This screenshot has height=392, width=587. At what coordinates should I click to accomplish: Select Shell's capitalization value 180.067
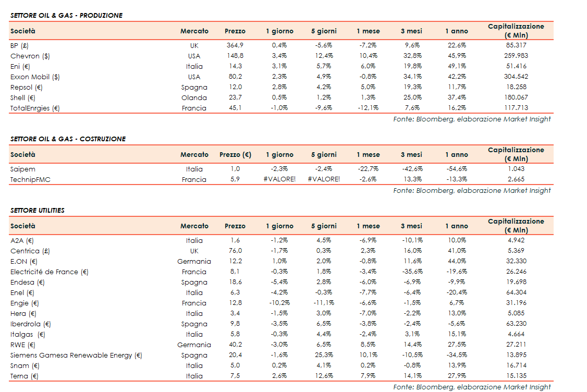tap(516, 97)
